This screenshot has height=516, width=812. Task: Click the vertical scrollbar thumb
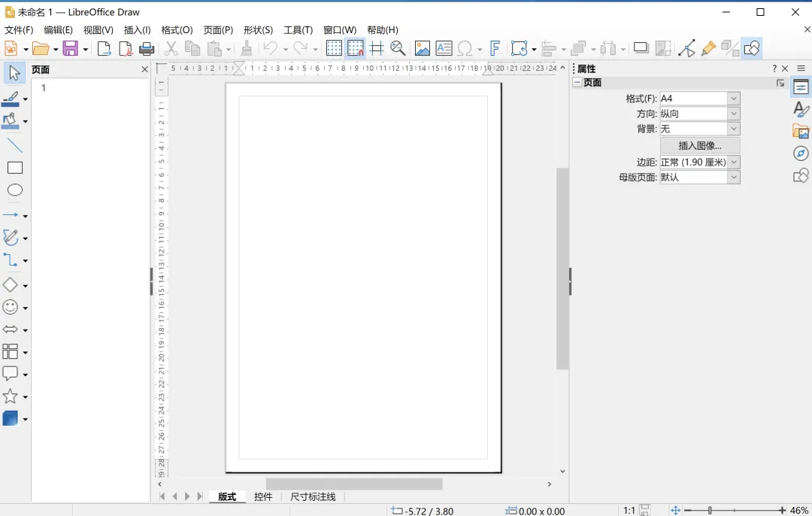(x=562, y=269)
